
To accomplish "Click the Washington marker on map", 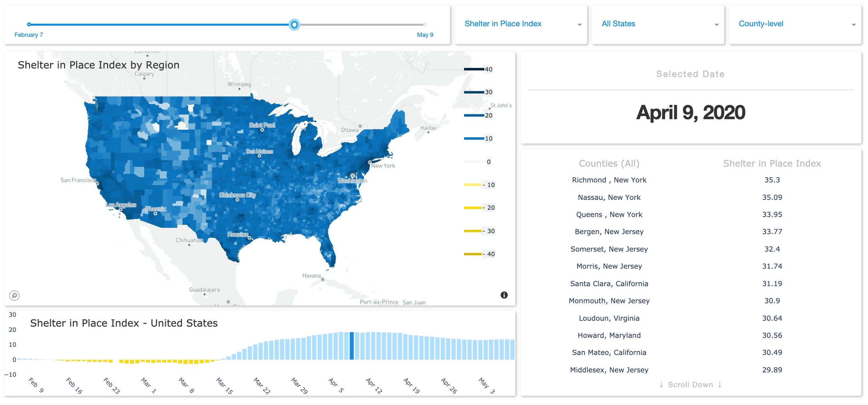I will [x=352, y=176].
